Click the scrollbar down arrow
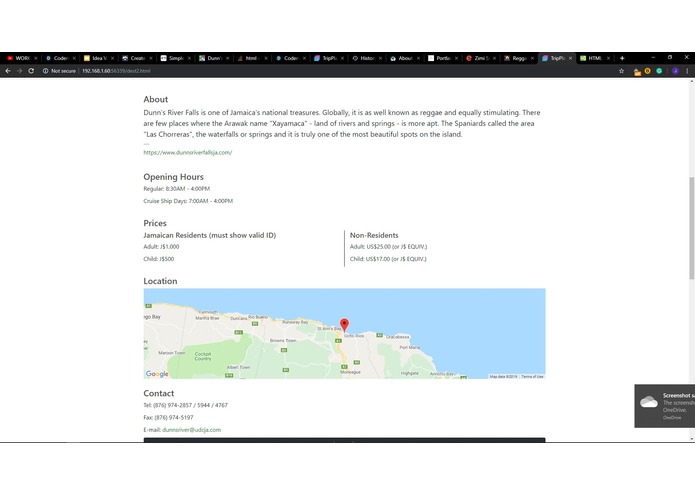The height and width of the screenshot is (494, 695). (x=691, y=438)
